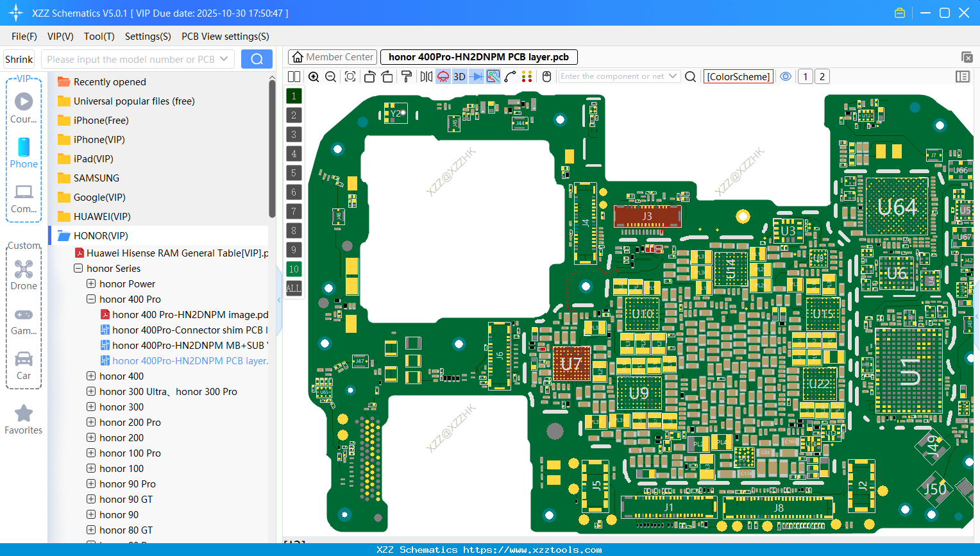Toggle the eye visibility icon

[x=786, y=76]
